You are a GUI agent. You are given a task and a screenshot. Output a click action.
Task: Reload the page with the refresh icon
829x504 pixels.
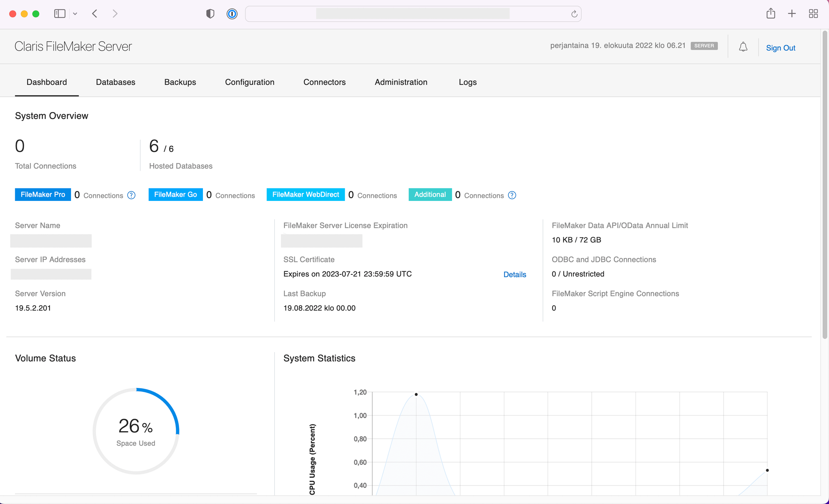pyautogui.click(x=574, y=14)
